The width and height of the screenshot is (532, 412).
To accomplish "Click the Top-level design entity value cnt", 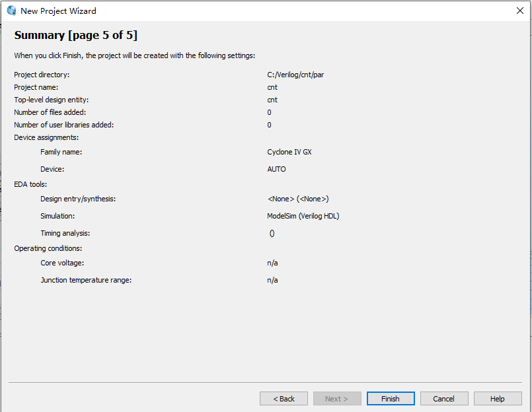I will coord(272,100).
